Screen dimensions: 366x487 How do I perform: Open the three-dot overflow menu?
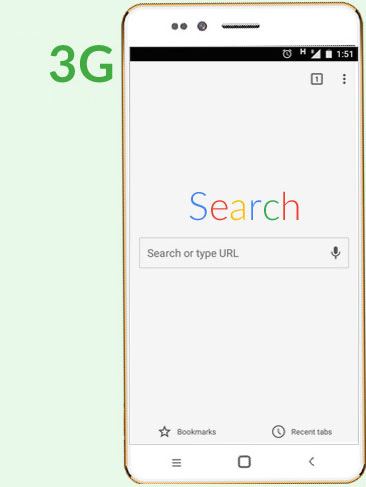coord(344,79)
